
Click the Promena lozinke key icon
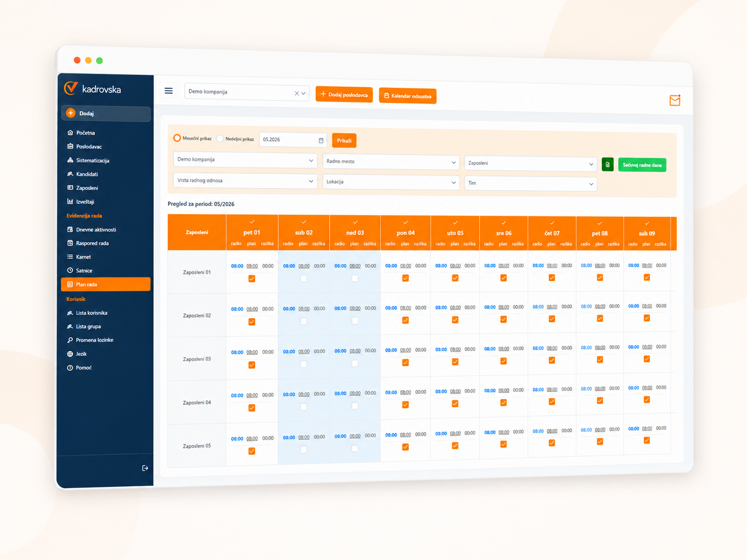click(70, 340)
